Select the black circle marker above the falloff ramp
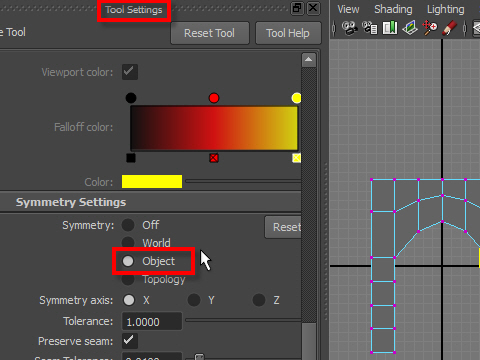This screenshot has width=480, height=360. pyautogui.click(x=131, y=98)
